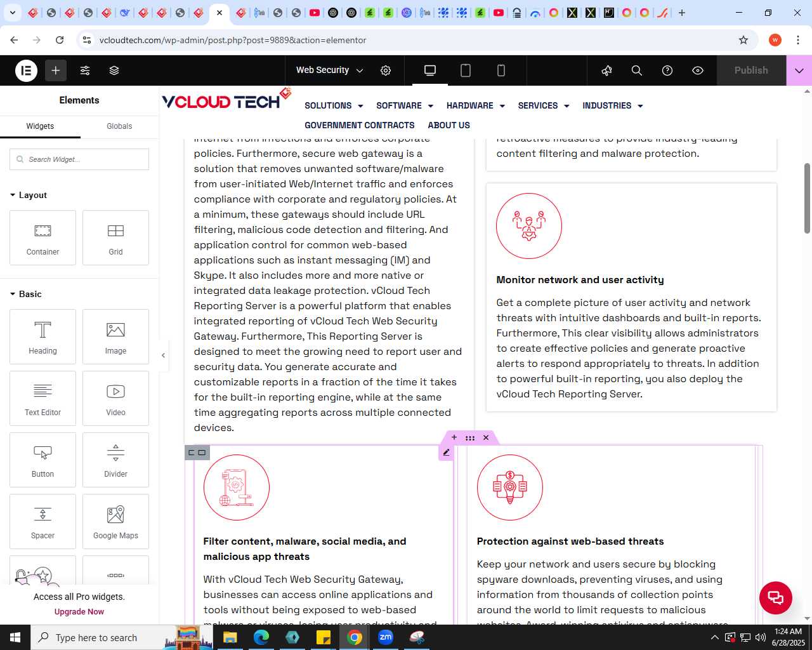Collapse the Elements panel with the arrow handle
The height and width of the screenshot is (650, 812).
point(163,355)
